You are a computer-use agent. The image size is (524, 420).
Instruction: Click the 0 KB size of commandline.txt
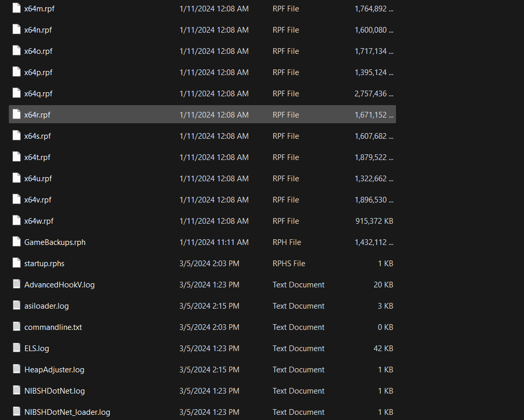[385, 327]
